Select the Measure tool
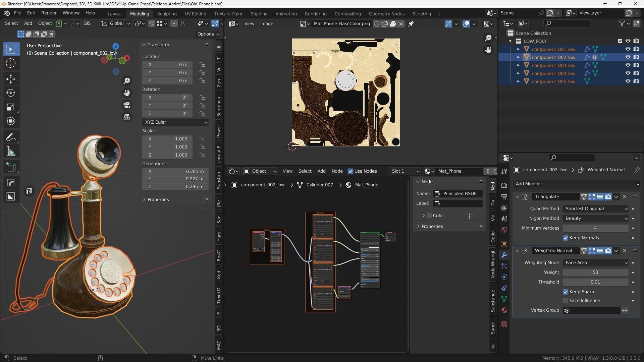Image resolution: width=644 pixels, height=362 pixels. [x=11, y=152]
